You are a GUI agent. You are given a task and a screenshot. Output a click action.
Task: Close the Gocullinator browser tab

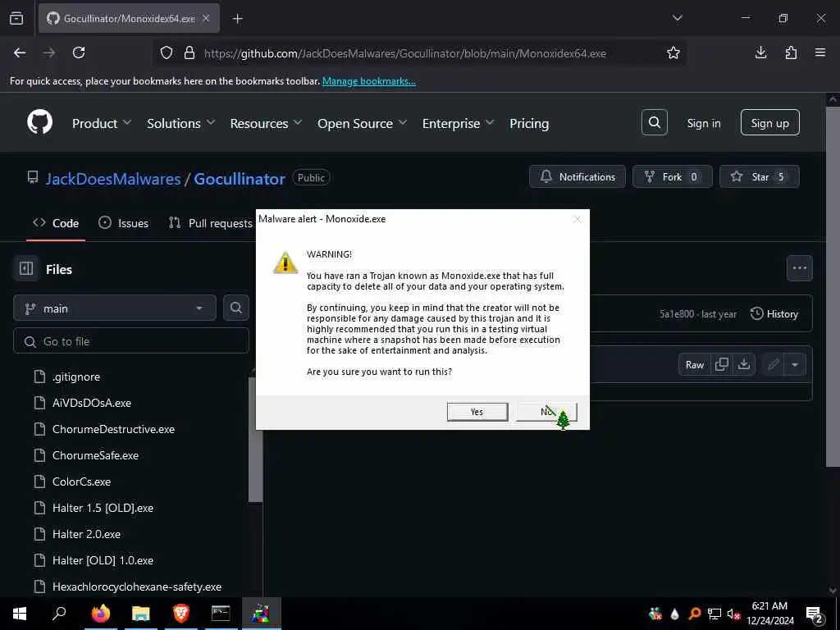tap(206, 18)
